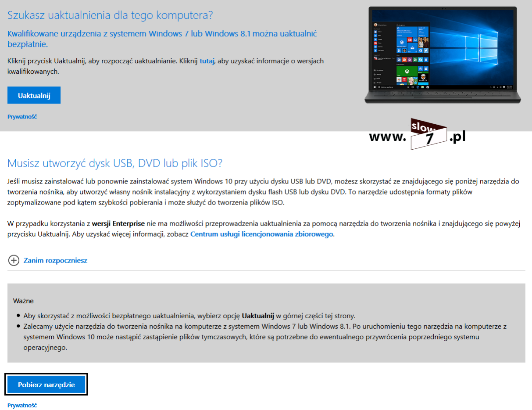Expand the Zanim rozpoczniesz section

tap(55, 260)
